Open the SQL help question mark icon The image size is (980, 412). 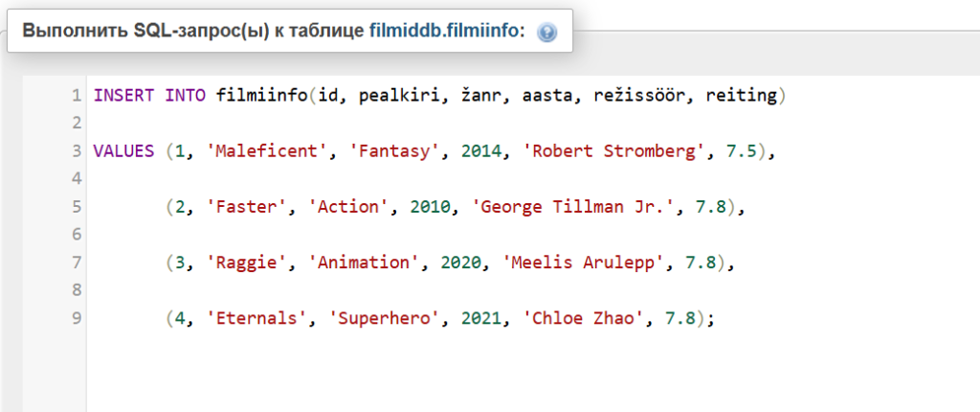pyautogui.click(x=546, y=32)
